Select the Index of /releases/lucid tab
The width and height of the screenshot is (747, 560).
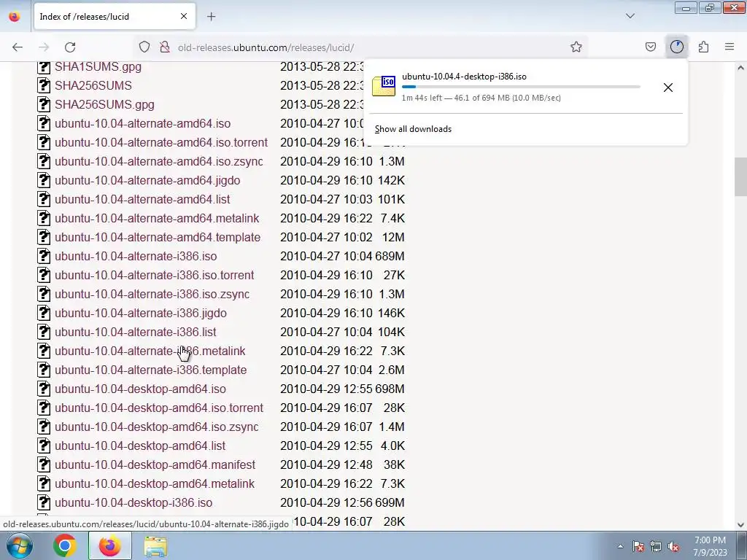tap(115, 17)
